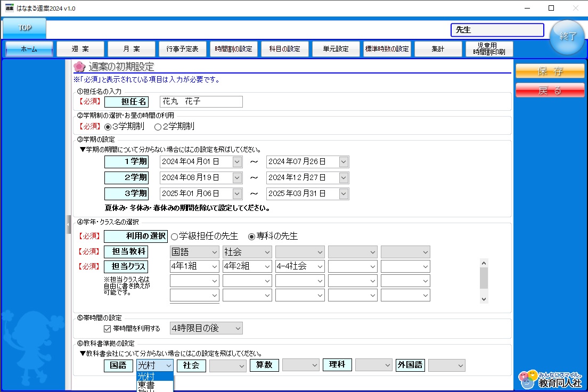Open the 科目の設定 tab
The height and width of the screenshot is (392, 588).
tap(284, 49)
